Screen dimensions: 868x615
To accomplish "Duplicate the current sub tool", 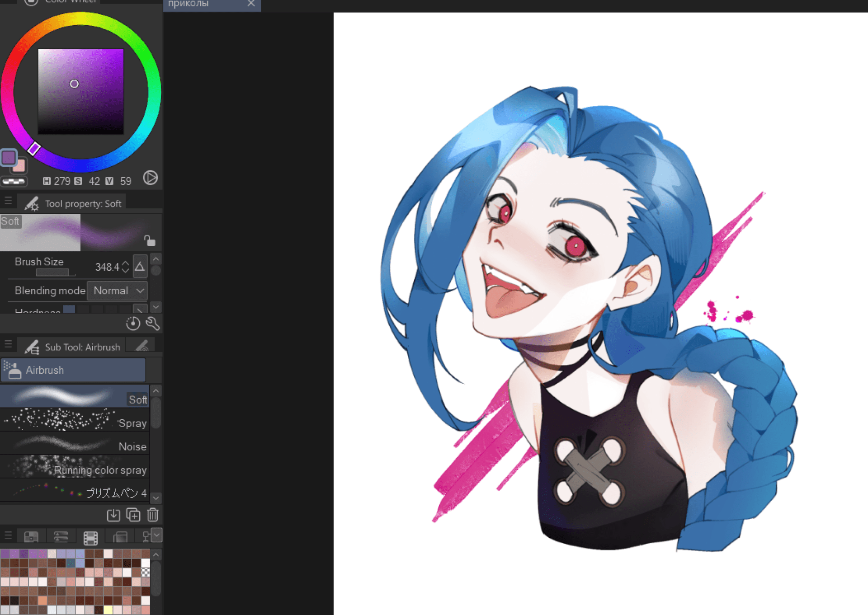I will [x=133, y=515].
